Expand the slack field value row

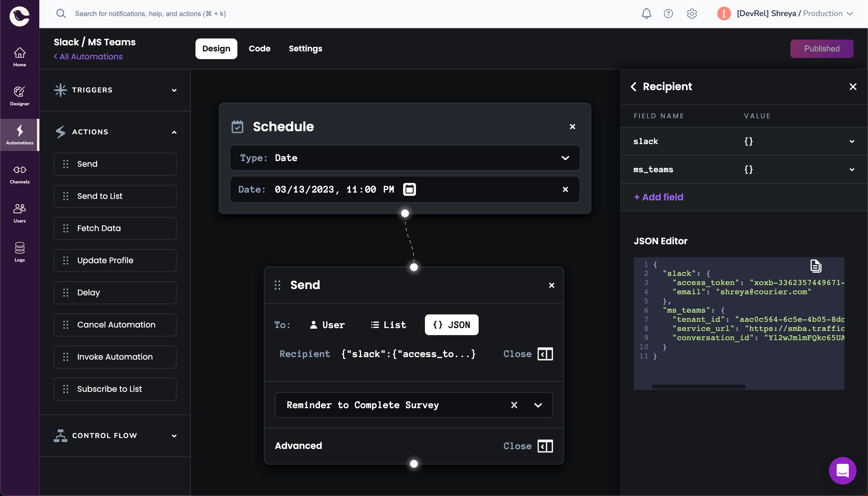point(852,142)
